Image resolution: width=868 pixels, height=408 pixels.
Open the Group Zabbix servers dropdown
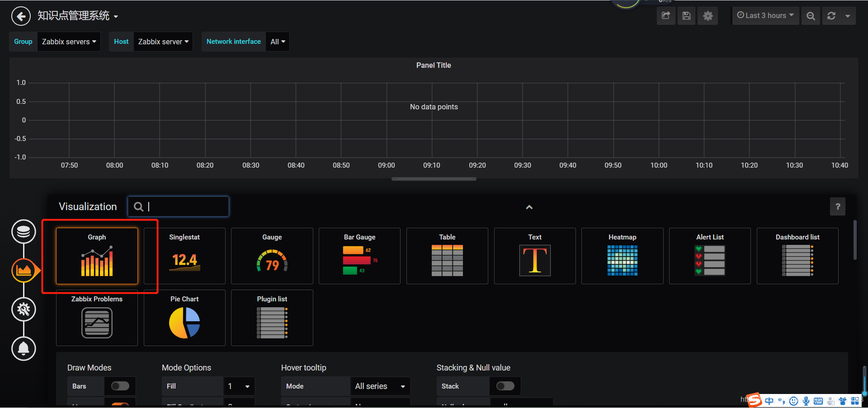(69, 42)
